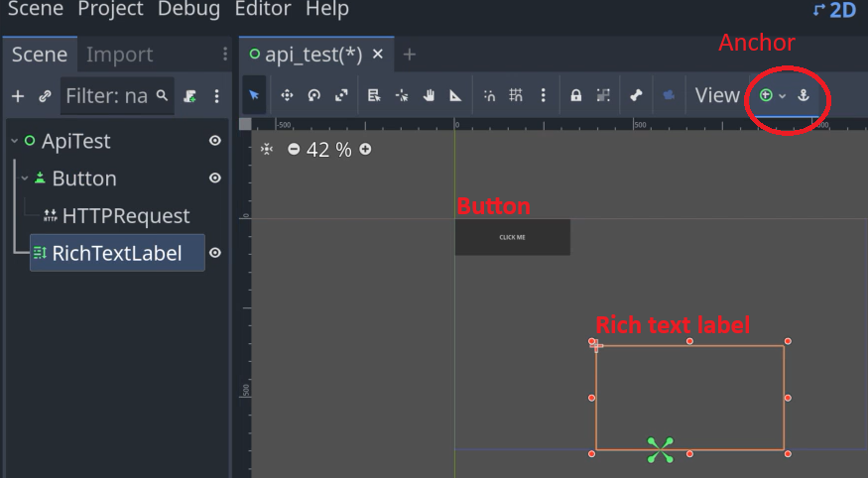The width and height of the screenshot is (868, 478).
Task: Toggle visibility of the Button node
Action: pyautogui.click(x=215, y=178)
